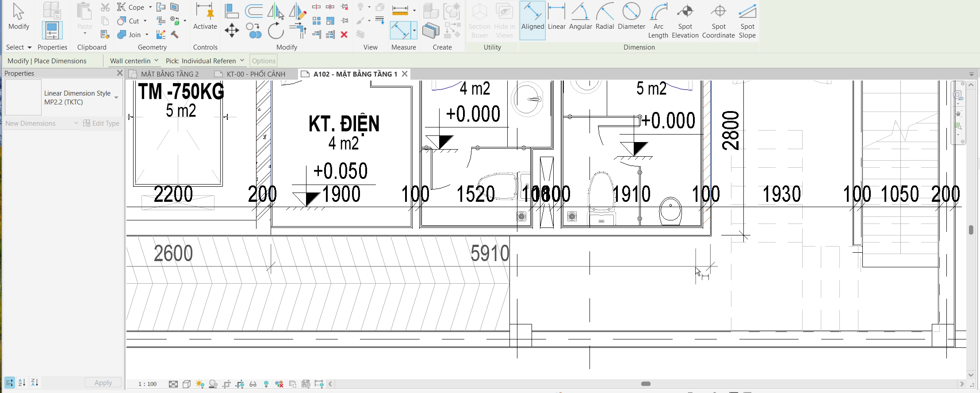
Task: Select Mirror - Draw Axis icon
Action: pyautogui.click(x=297, y=11)
